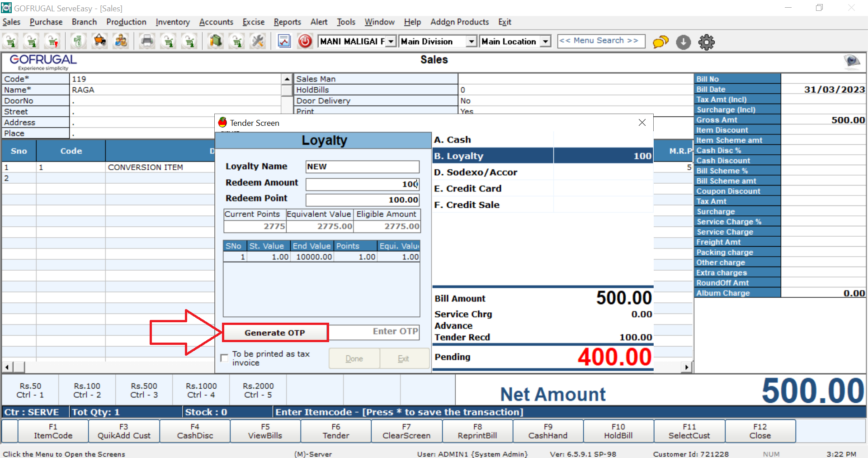Viewport: 868px width, 458px height.
Task: Open the money bag toolbar icon
Action: pyautogui.click(x=78, y=42)
